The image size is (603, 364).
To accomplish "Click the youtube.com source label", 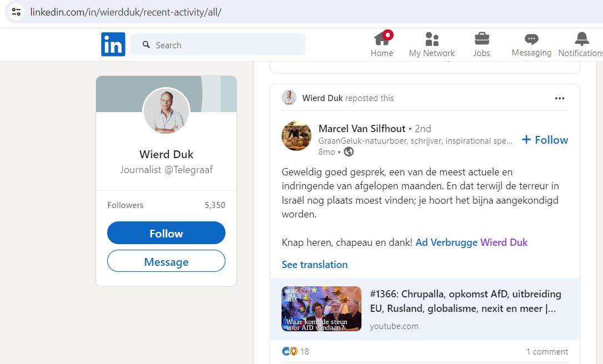I will click(x=394, y=326).
